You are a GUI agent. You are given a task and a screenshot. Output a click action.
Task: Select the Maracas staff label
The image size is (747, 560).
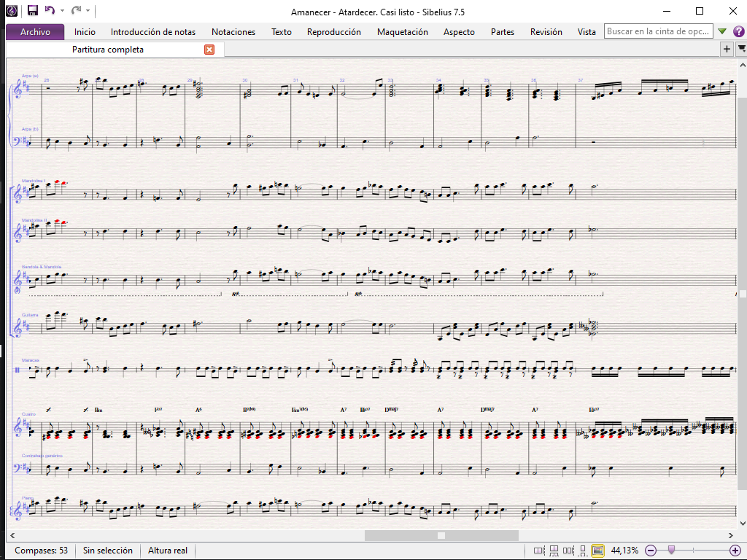[30, 360]
